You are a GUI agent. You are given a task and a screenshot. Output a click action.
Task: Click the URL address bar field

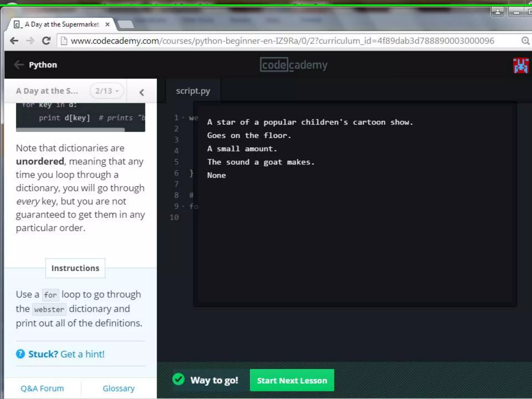[282, 41]
